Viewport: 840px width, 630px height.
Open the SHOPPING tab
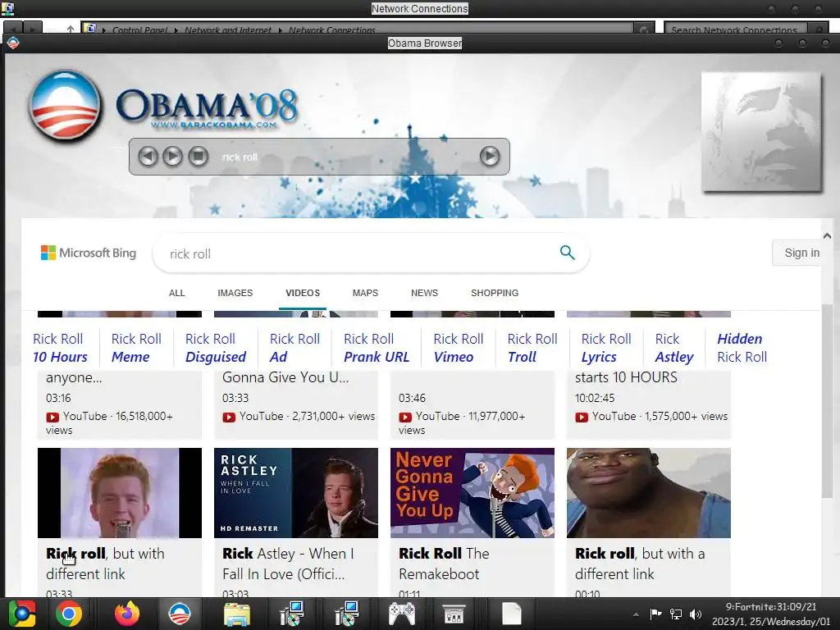[x=495, y=293]
